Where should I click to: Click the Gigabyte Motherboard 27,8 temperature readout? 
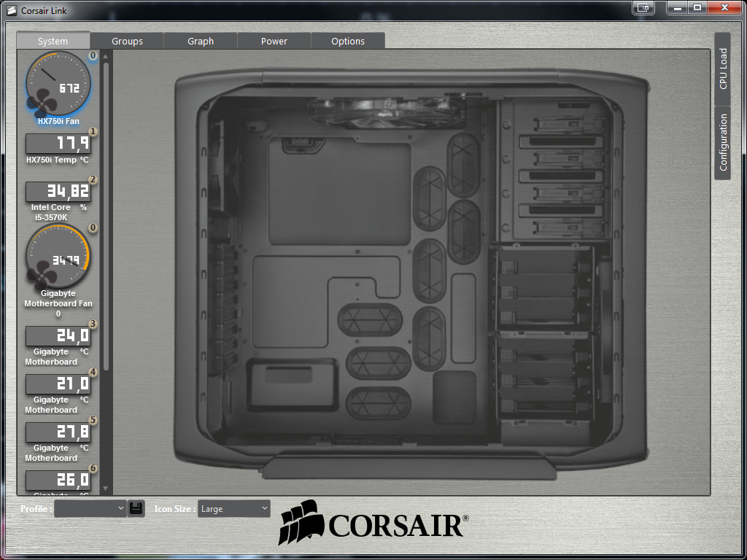point(58,432)
